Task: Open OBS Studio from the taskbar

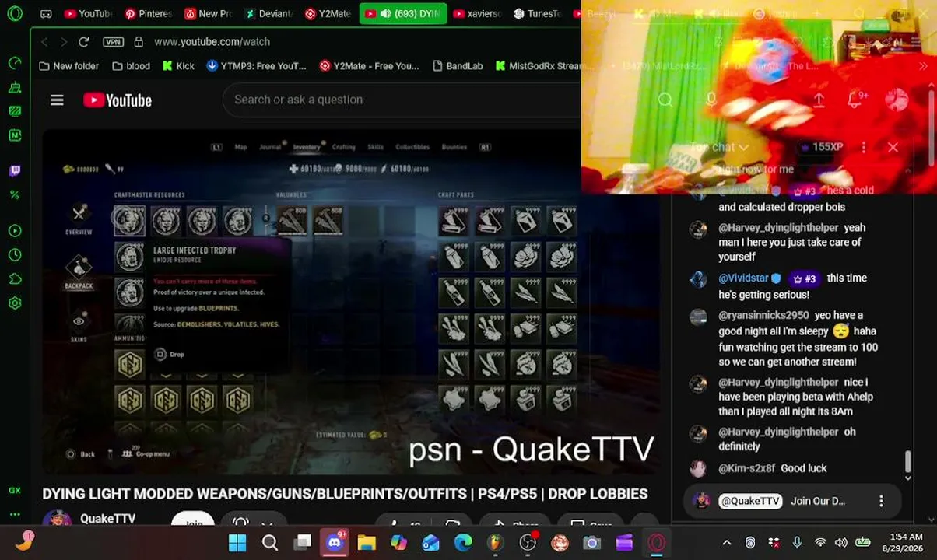Action: click(528, 543)
